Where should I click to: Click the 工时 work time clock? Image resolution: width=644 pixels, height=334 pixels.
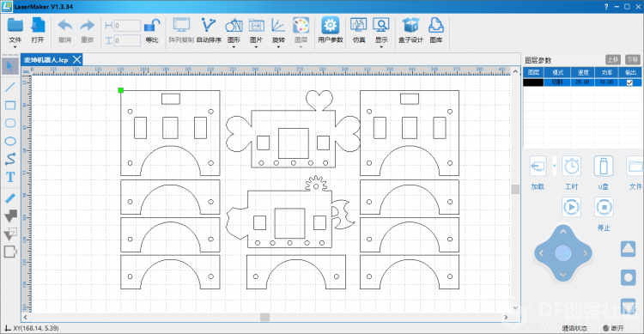[571, 167]
